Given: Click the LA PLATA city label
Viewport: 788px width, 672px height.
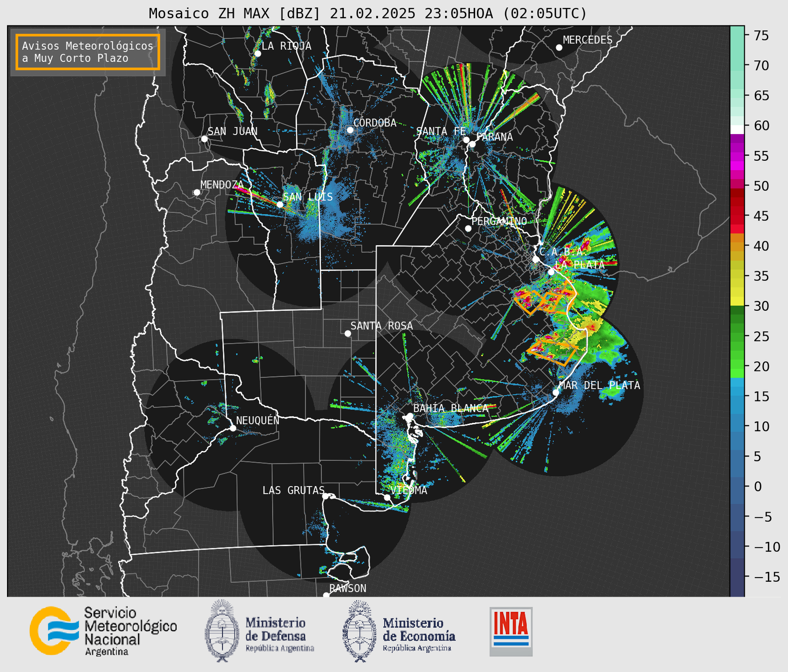Looking at the screenshot, I should pos(580,265).
